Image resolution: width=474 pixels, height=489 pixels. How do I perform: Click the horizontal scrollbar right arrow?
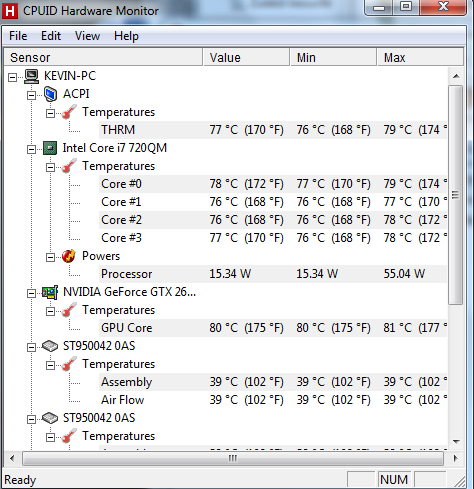coord(456,458)
